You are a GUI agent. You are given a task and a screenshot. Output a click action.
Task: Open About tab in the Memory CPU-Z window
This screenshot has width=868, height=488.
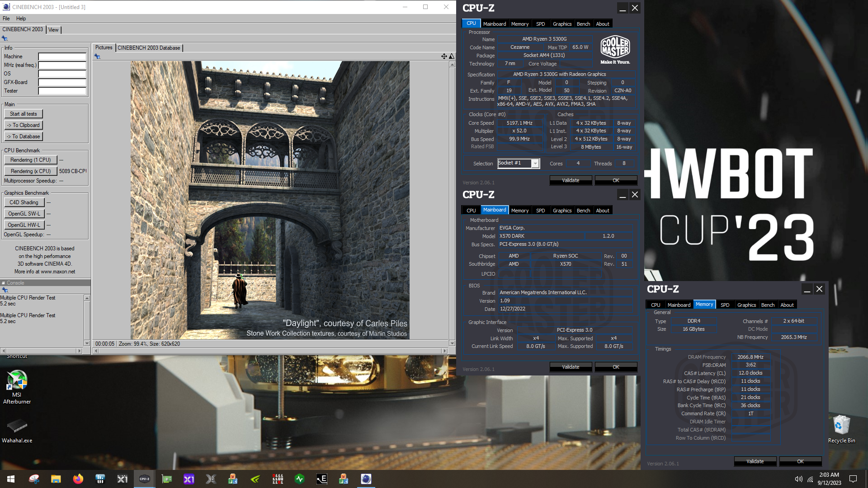point(787,305)
